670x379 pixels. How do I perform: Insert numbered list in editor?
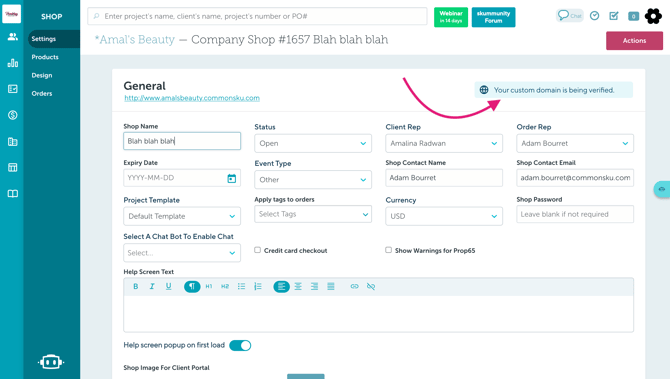click(x=258, y=286)
